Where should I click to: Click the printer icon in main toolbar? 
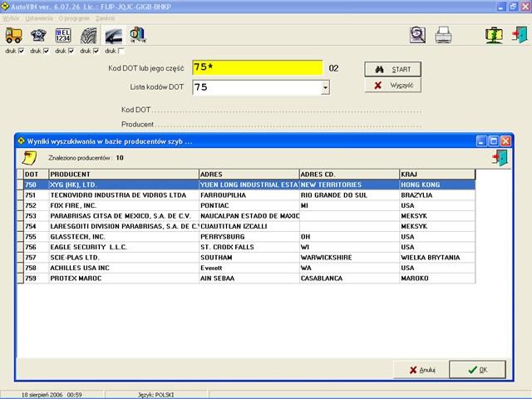click(443, 35)
